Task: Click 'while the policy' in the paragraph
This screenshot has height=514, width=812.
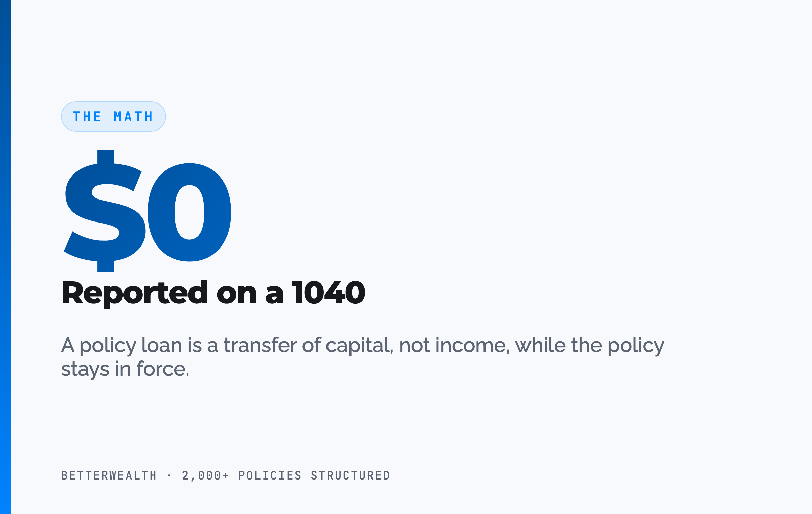Action: 590,346
